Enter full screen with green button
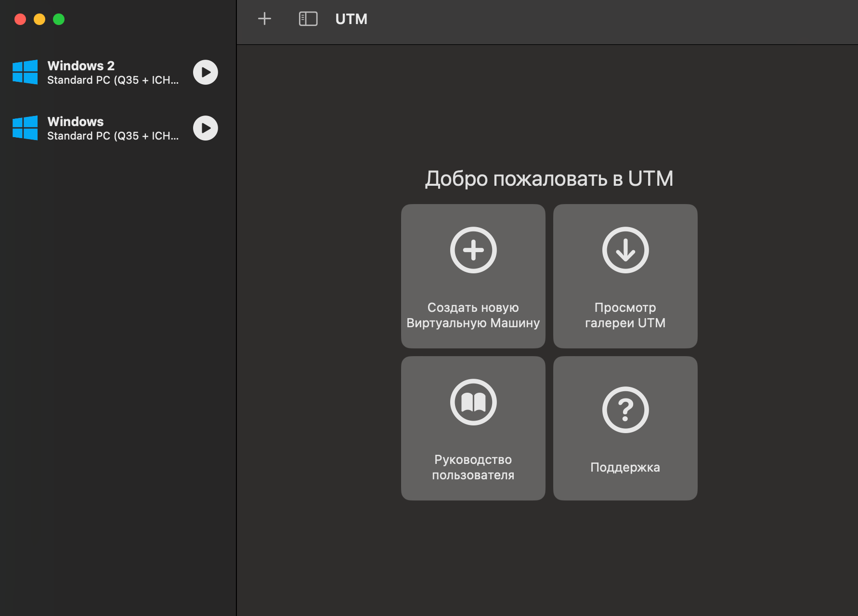 click(59, 19)
